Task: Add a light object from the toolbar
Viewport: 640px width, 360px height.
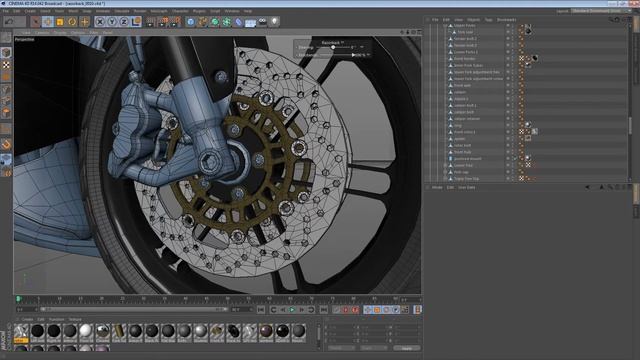Action: click(274, 21)
